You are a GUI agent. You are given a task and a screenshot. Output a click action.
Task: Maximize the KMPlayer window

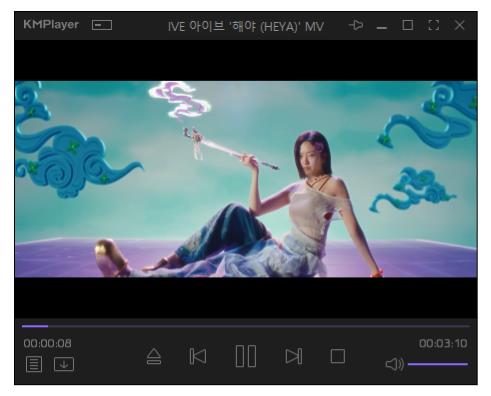(x=408, y=25)
